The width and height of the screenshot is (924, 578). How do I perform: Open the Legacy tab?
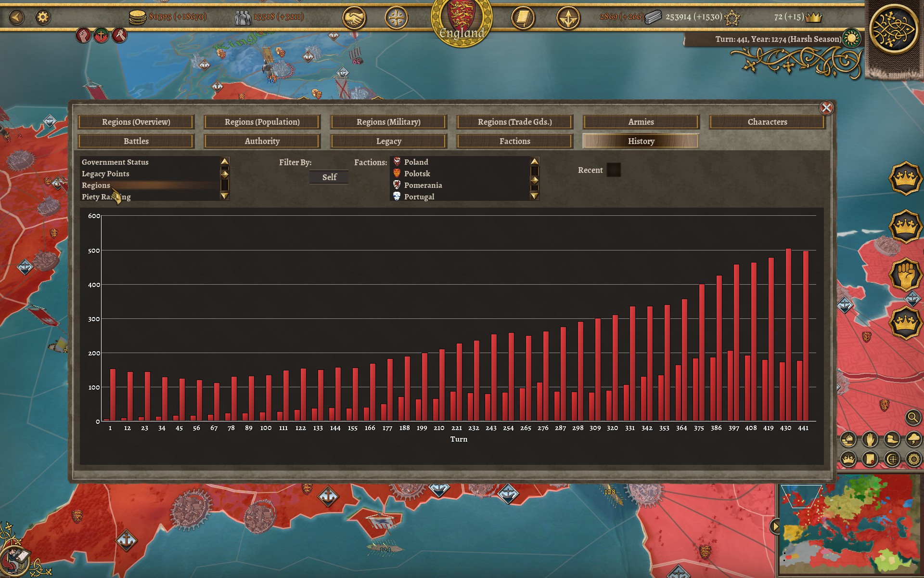pos(388,141)
